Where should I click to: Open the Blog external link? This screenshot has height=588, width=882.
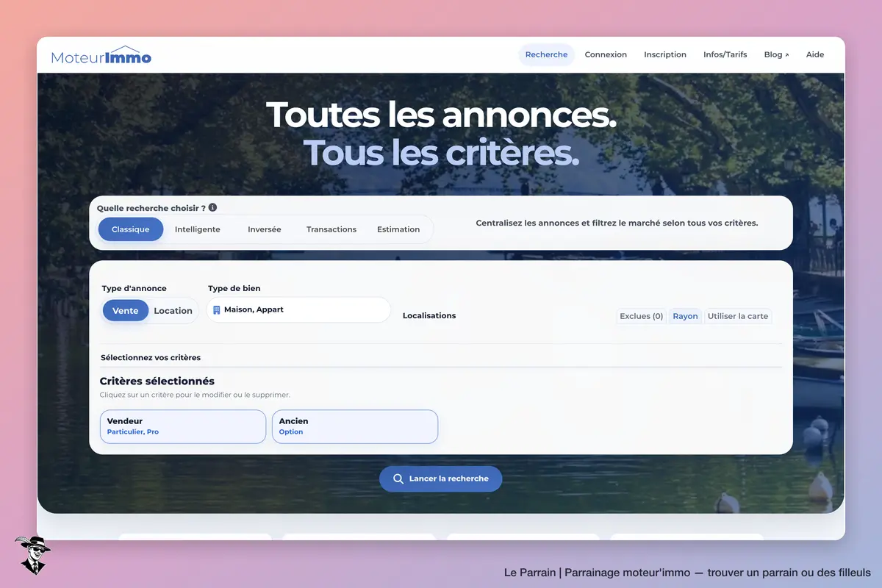[x=776, y=54]
